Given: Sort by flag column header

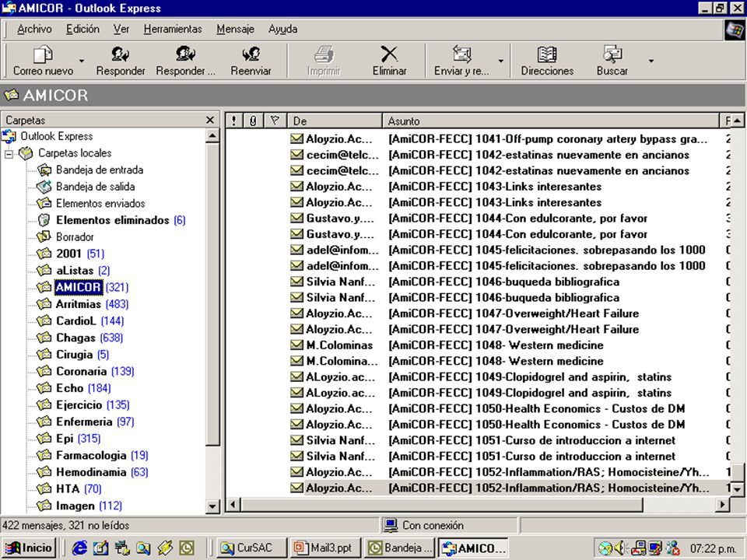Looking at the screenshot, I should [275, 121].
